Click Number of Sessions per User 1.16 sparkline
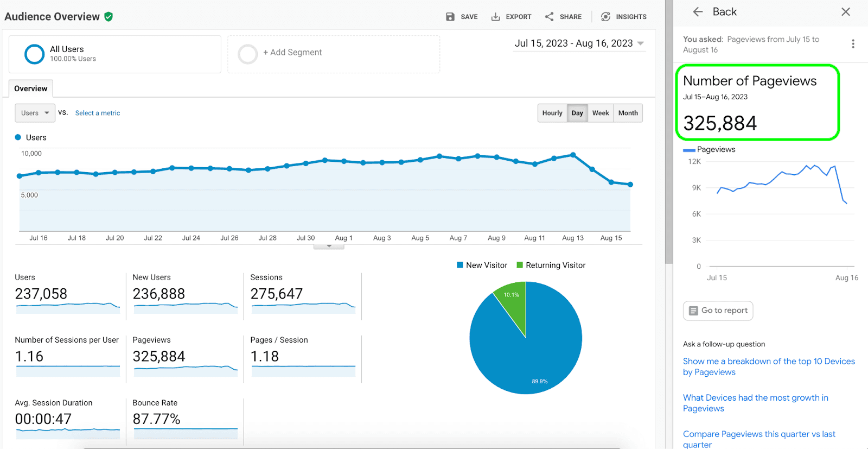 pyautogui.click(x=68, y=370)
